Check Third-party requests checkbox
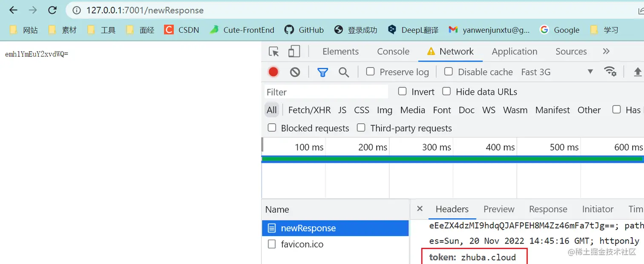The width and height of the screenshot is (644, 264). 361,128
